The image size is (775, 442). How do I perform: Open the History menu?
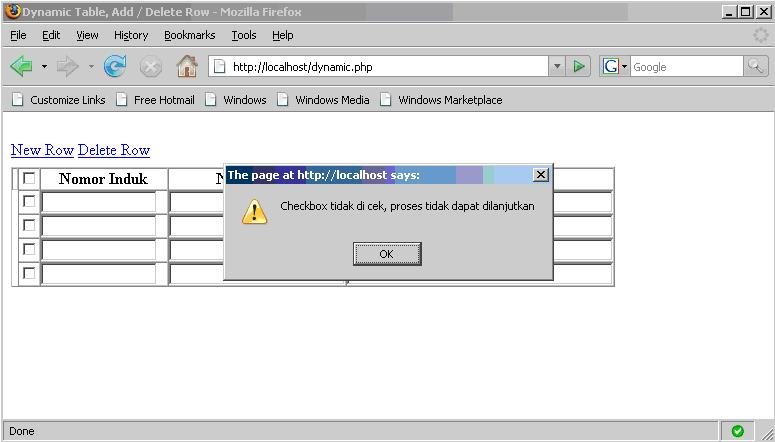click(x=131, y=35)
